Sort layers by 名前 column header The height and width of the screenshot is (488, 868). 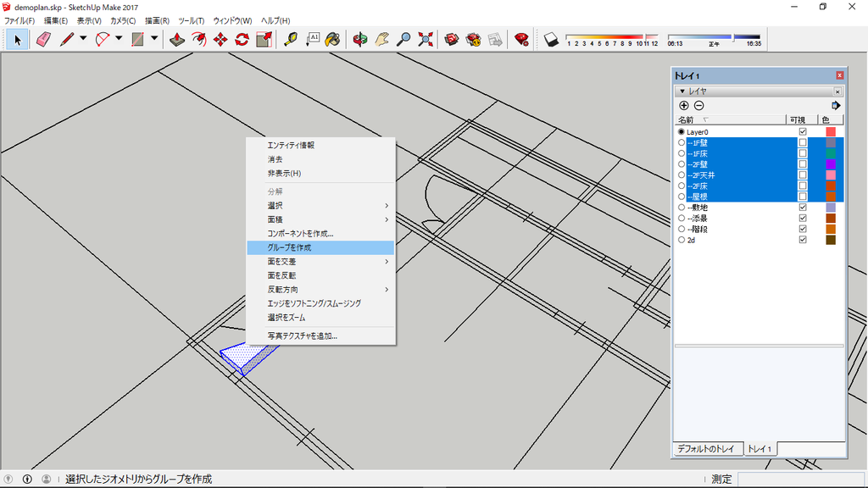730,120
